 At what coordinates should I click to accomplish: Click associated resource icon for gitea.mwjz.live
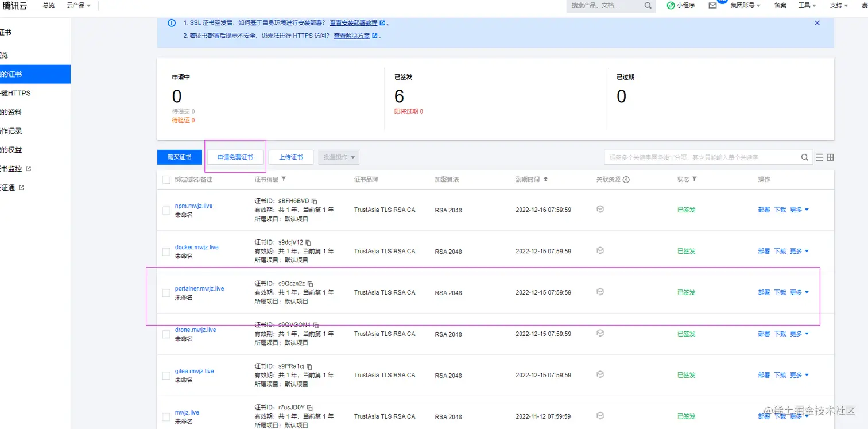[600, 374]
